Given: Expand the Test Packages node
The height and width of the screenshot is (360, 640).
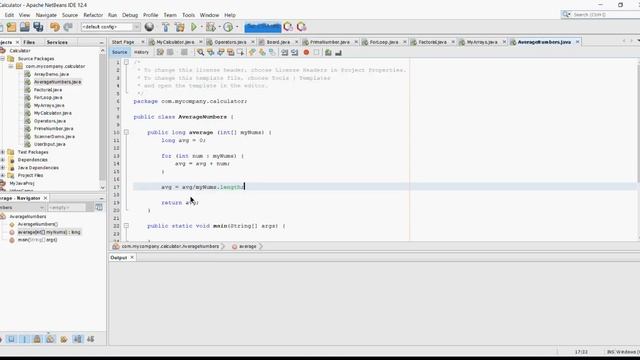Looking at the screenshot, I should [2, 152].
